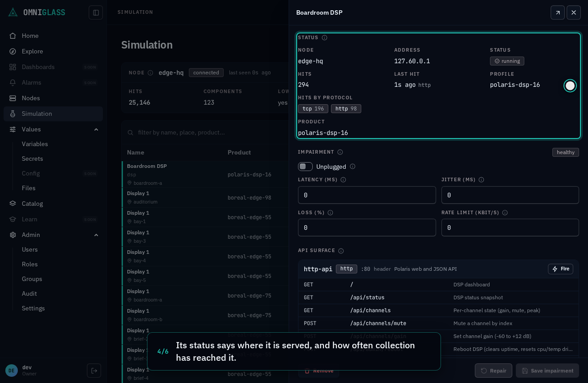Open the Audit page under Admin
This screenshot has width=588, height=383.
tap(60, 293)
